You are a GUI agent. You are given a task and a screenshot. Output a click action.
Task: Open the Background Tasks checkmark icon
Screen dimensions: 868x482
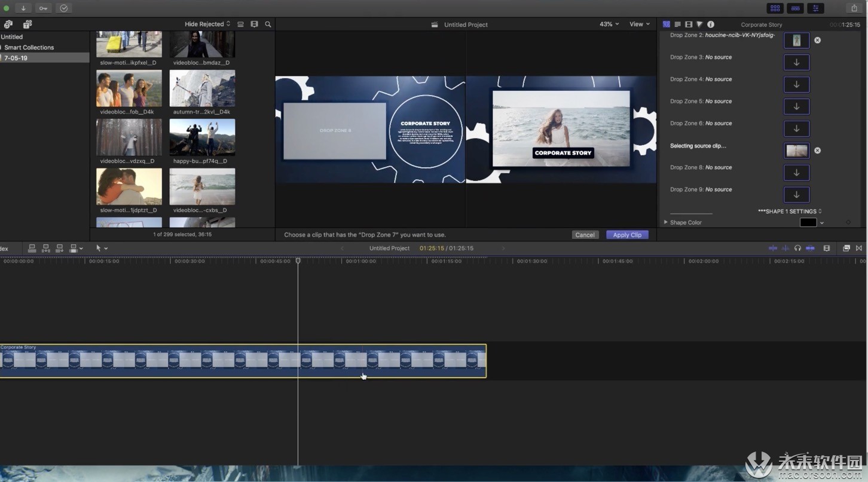tap(64, 8)
